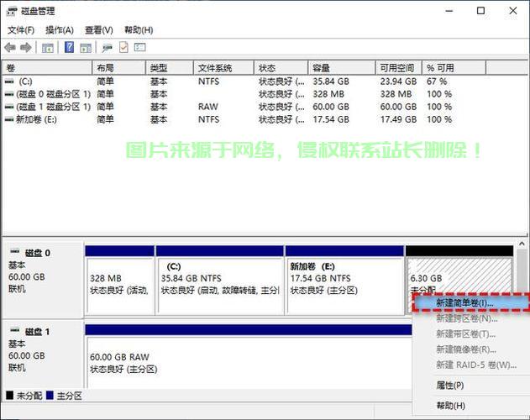Image resolution: width=530 pixels, height=420 pixels.
Task: Show/hide action pane toolbar icon
Action: [x=86, y=48]
